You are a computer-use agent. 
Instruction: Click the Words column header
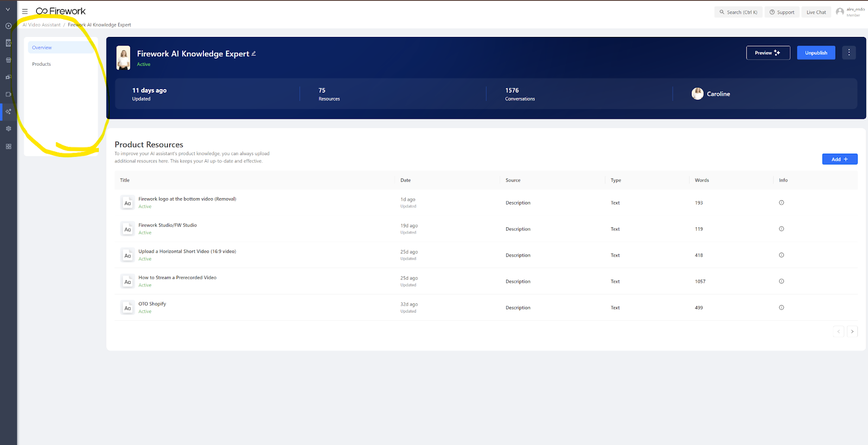(702, 180)
